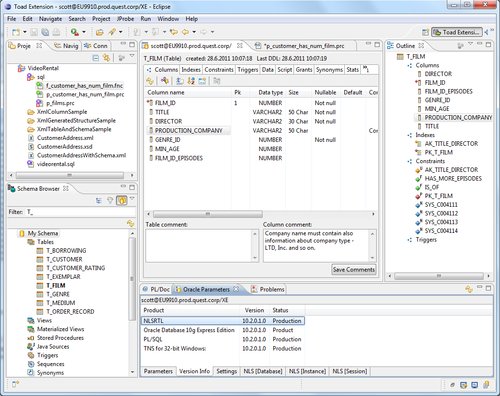Click the Refresh icon in Columns toolbar
Image resolution: width=500 pixels, height=396 pixels.
pos(150,81)
